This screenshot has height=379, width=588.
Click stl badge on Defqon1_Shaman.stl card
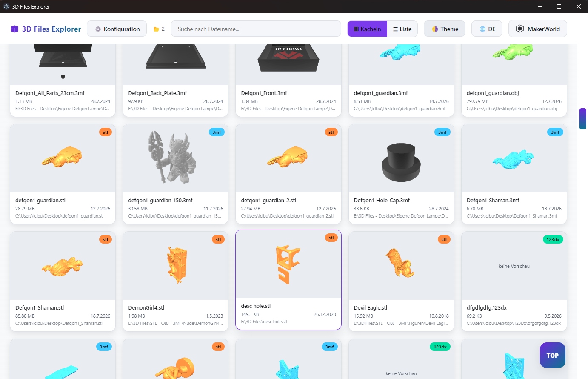(x=106, y=239)
